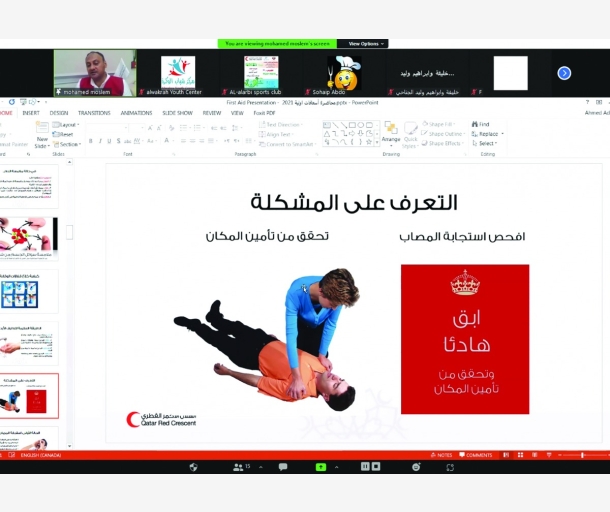Expand the Section dropdown in Slides group
The width and height of the screenshot is (610, 512).
click(69, 143)
